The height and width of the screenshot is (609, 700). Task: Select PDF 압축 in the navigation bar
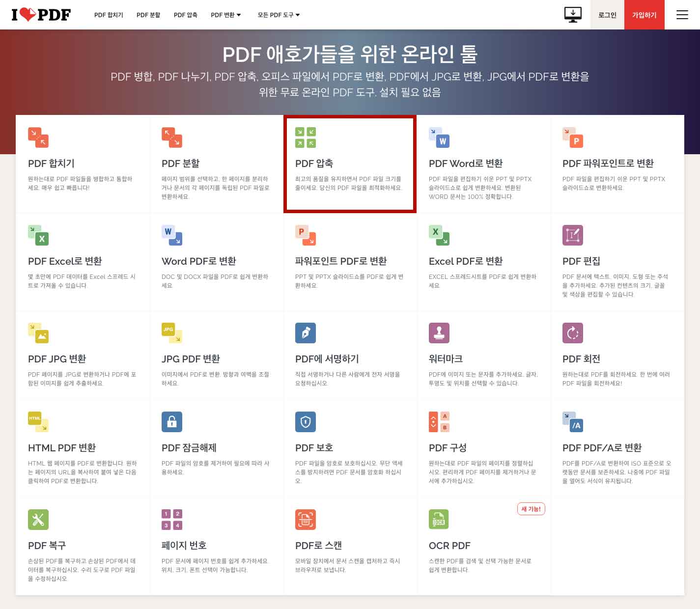tap(185, 15)
